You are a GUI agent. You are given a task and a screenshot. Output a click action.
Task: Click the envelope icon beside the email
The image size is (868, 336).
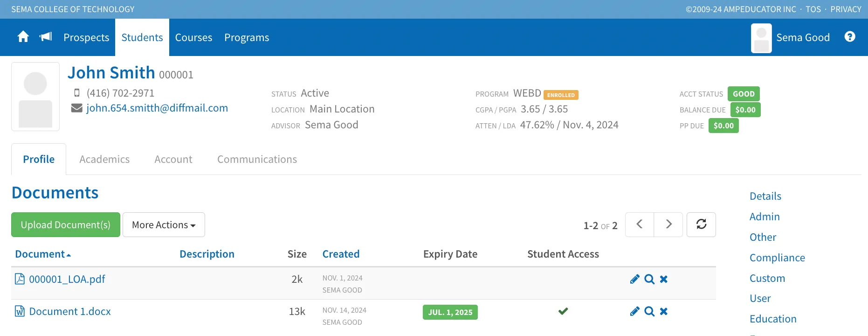pyautogui.click(x=76, y=108)
